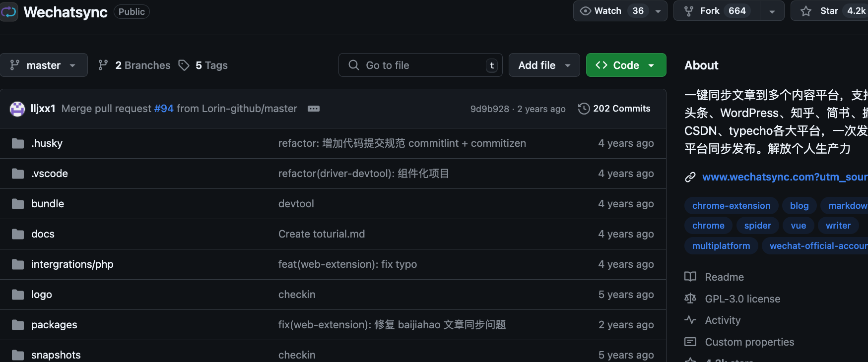The image size is (868, 362).
Task: Click the commit history clock icon
Action: [x=584, y=109]
